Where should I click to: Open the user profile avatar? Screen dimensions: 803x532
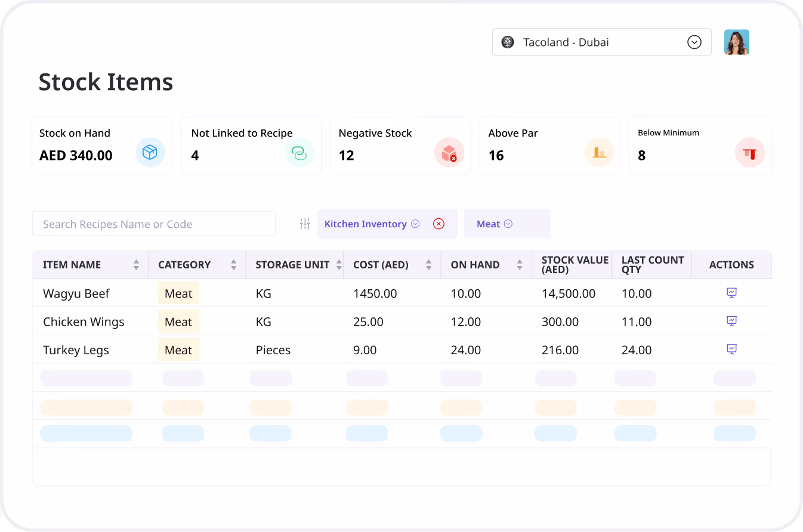[x=736, y=42]
